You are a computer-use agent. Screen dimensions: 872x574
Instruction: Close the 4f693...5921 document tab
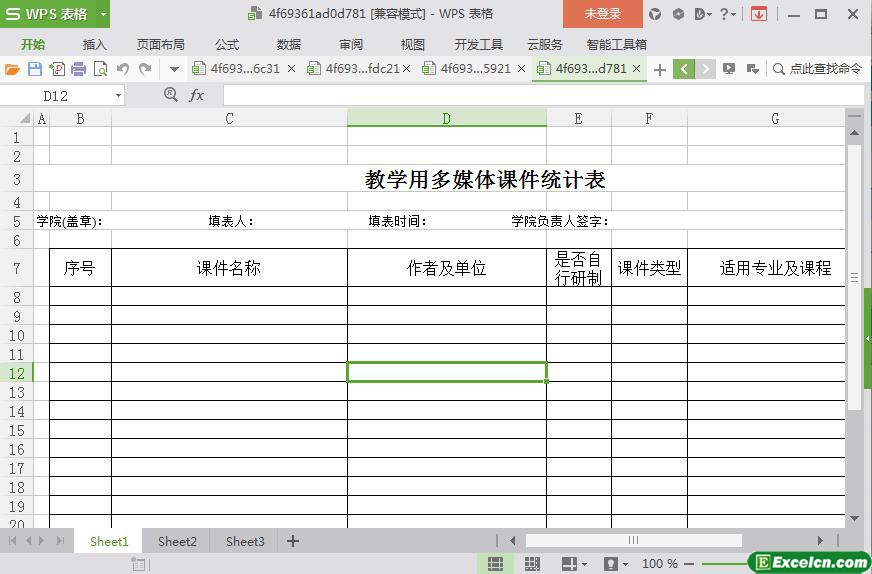[522, 68]
